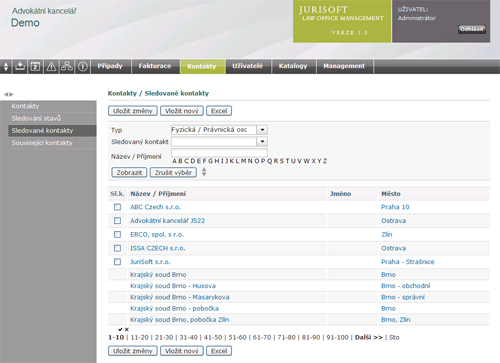This screenshot has height=363, width=500.
Task: Click the bottom Excel button
Action: point(219,351)
